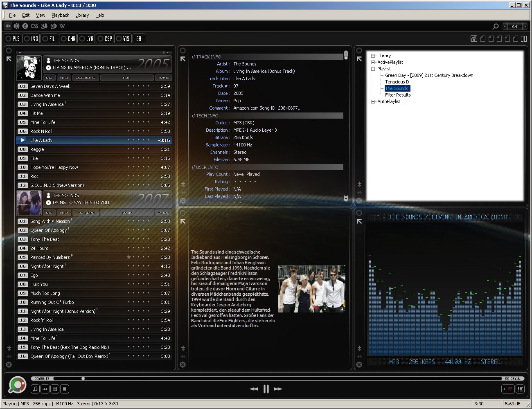Click the right arrow on the Art selector

coord(525,26)
